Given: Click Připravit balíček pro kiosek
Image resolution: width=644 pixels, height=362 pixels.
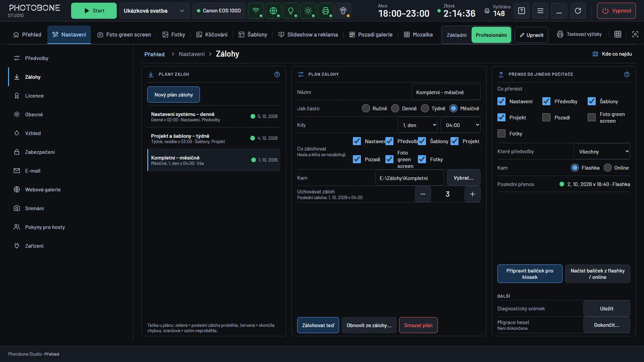Looking at the screenshot, I should point(530,274).
